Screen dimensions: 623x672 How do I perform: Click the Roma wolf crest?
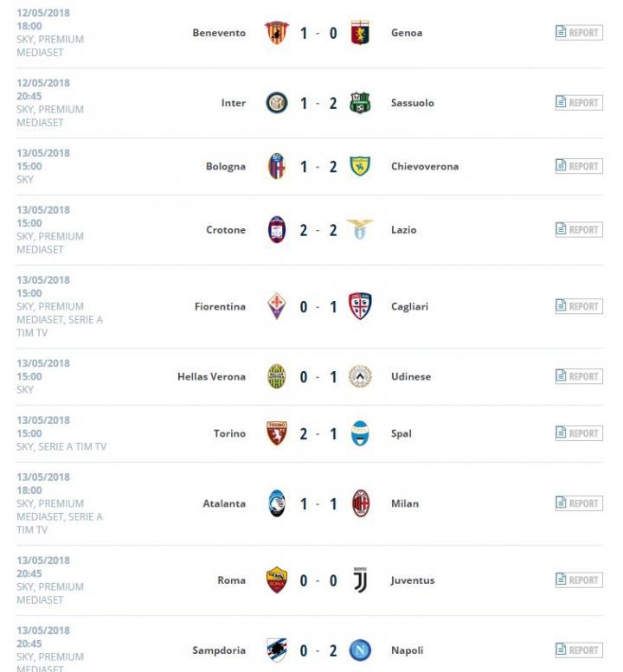coord(277,580)
